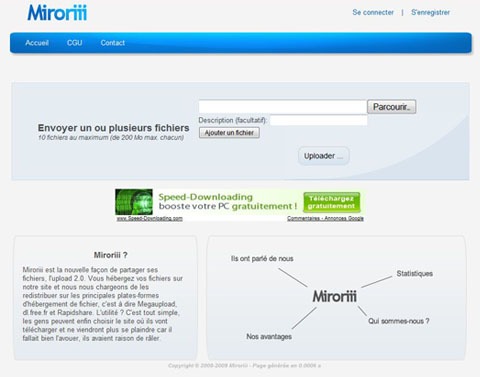Click the central Miroriii mind-map logo
Screen dimensions: 480x377
(x=334, y=296)
